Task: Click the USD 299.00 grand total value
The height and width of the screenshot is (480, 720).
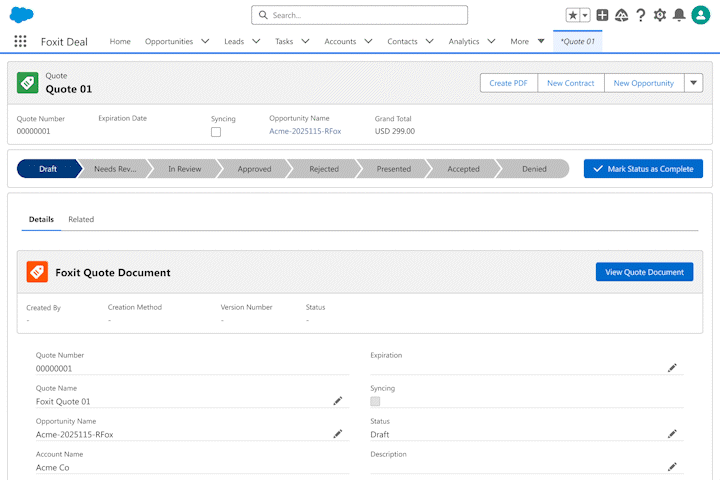Action: pyautogui.click(x=394, y=131)
